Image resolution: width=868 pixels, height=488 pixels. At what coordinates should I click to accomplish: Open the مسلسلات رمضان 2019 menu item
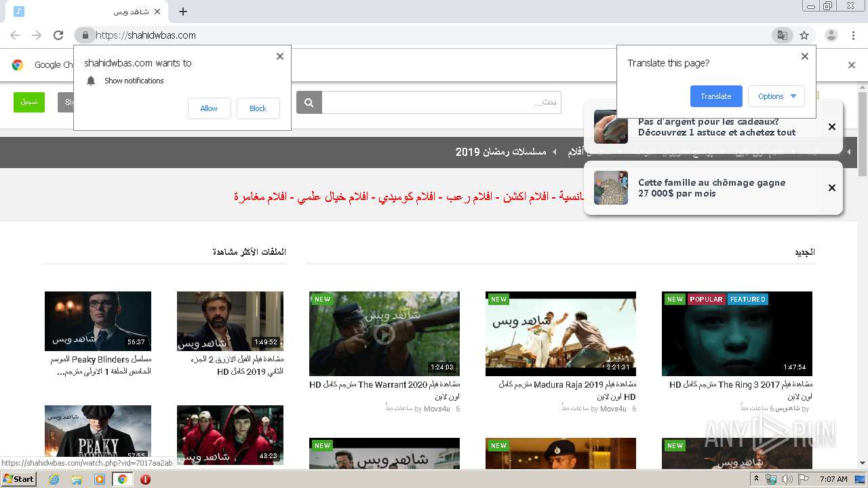click(500, 152)
